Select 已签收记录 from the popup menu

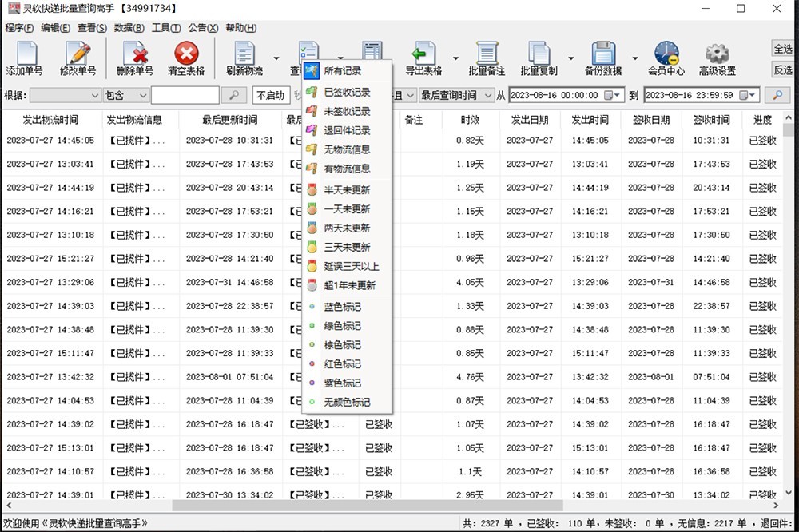coord(347,92)
